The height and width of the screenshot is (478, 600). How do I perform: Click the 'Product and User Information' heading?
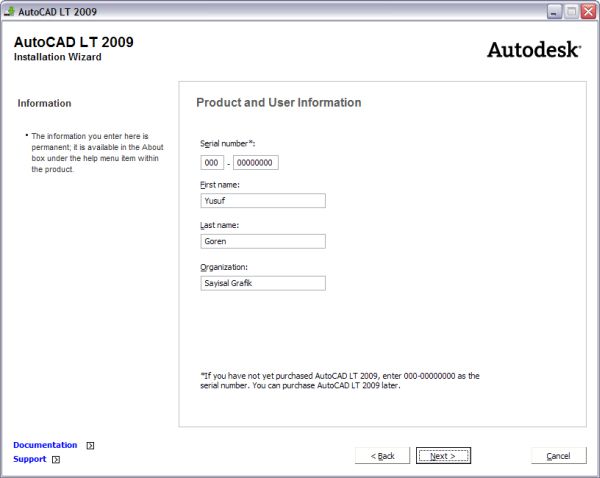[279, 103]
